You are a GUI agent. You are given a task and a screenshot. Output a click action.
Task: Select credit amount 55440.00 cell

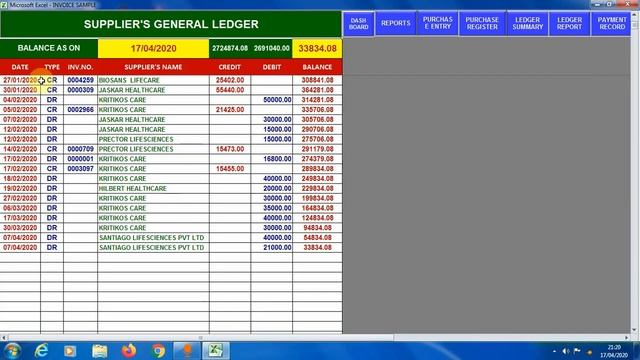(x=230, y=90)
